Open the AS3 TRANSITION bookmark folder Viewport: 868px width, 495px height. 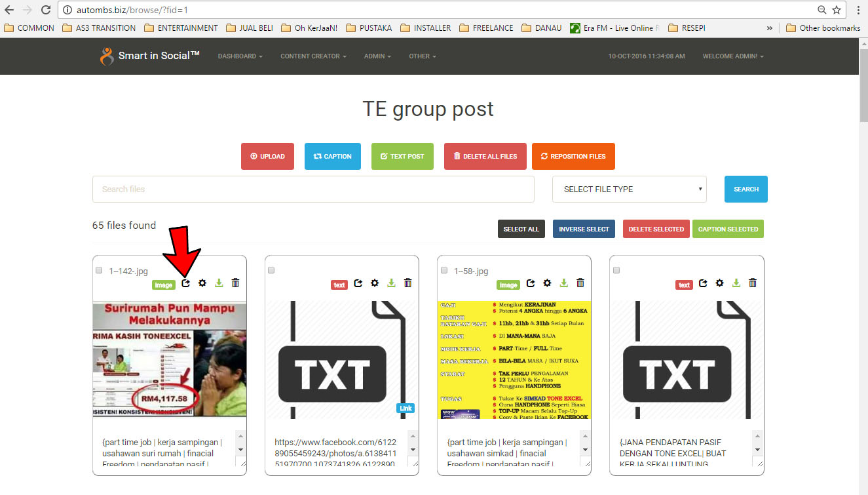coord(100,28)
